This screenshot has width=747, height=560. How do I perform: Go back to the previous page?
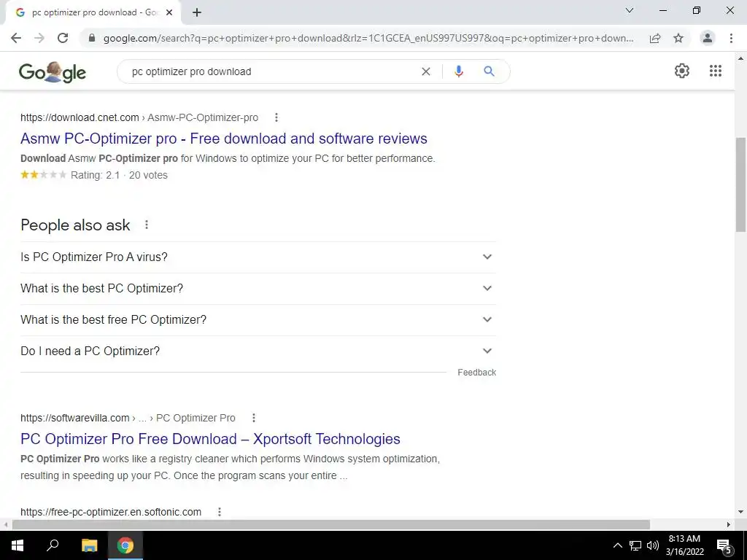pyautogui.click(x=16, y=38)
